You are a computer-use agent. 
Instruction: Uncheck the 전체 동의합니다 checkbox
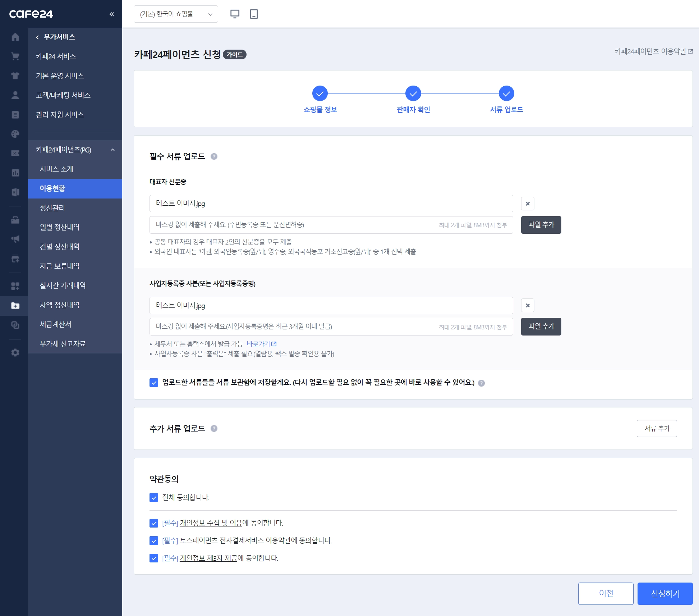pos(154,498)
